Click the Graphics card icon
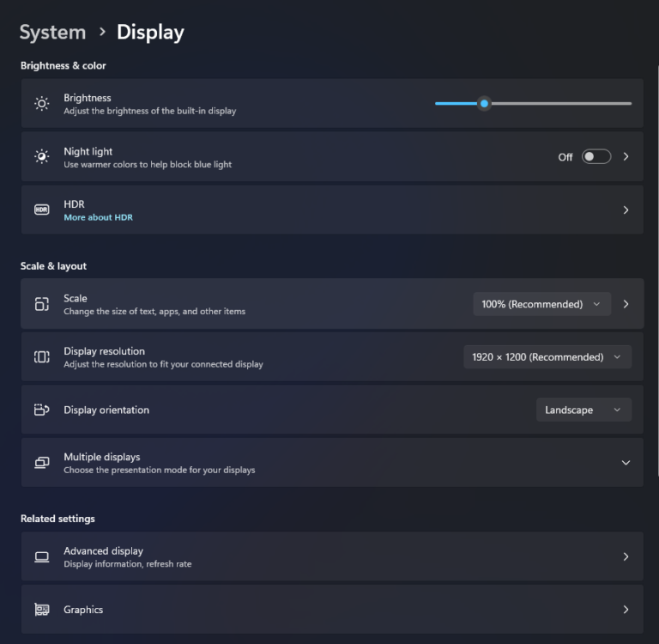Image resolution: width=659 pixels, height=644 pixels. pyautogui.click(x=41, y=610)
